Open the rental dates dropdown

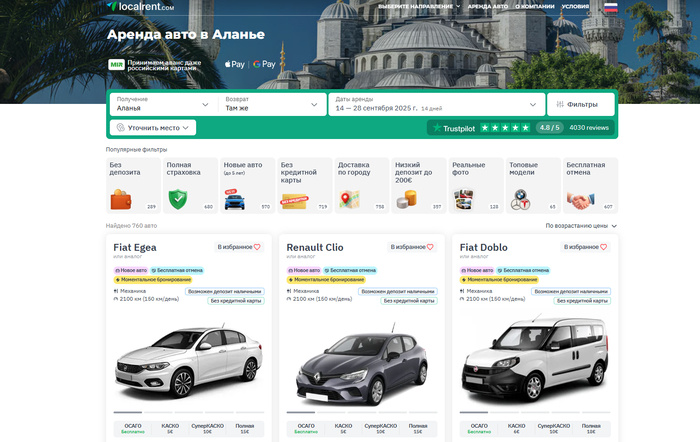[437, 104]
